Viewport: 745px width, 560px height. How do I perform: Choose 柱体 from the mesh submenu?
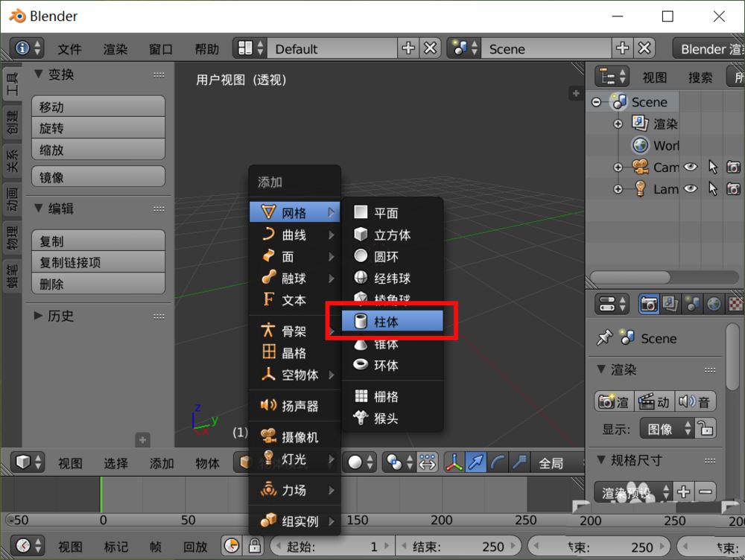(393, 322)
